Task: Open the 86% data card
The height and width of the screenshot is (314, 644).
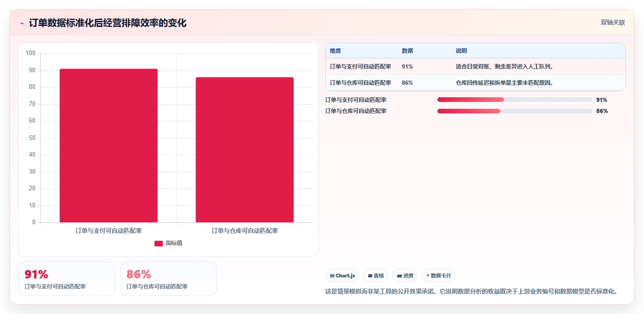Action: tap(168, 279)
